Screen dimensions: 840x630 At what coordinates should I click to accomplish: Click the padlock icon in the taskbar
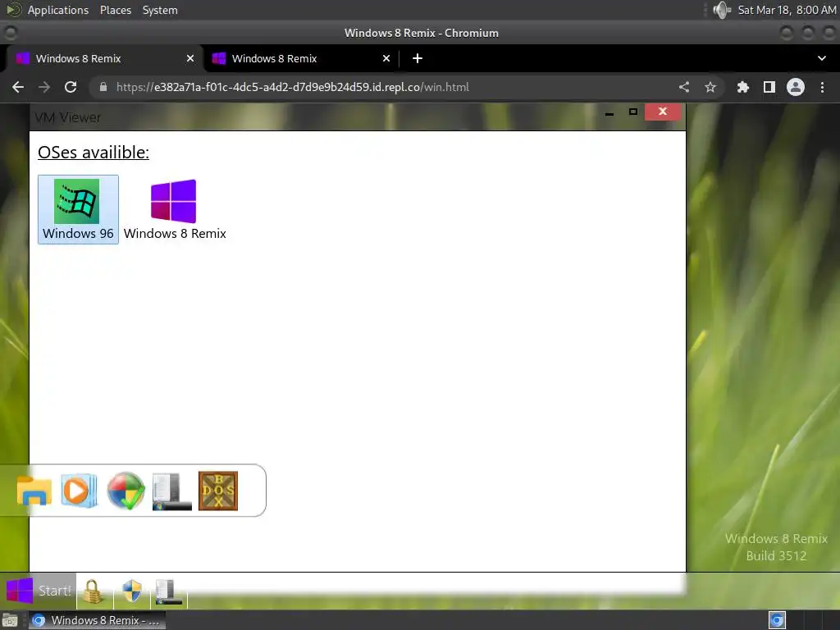(93, 591)
